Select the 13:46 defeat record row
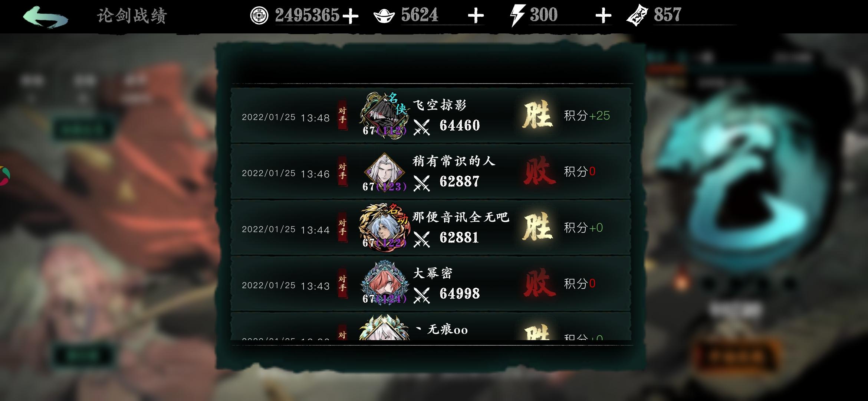 [431, 172]
